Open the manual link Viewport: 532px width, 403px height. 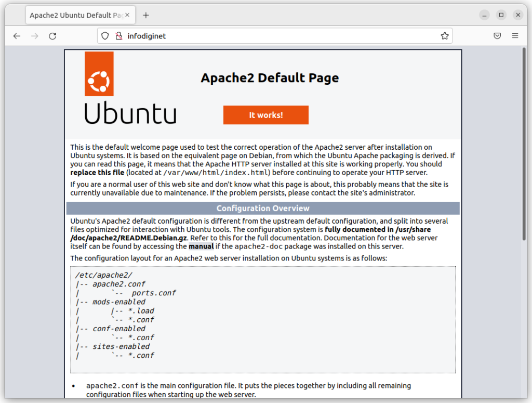(201, 246)
